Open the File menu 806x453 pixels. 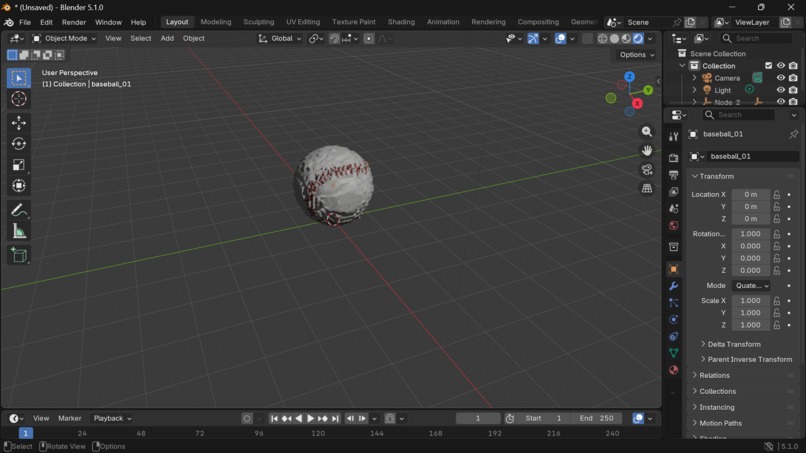(x=25, y=22)
